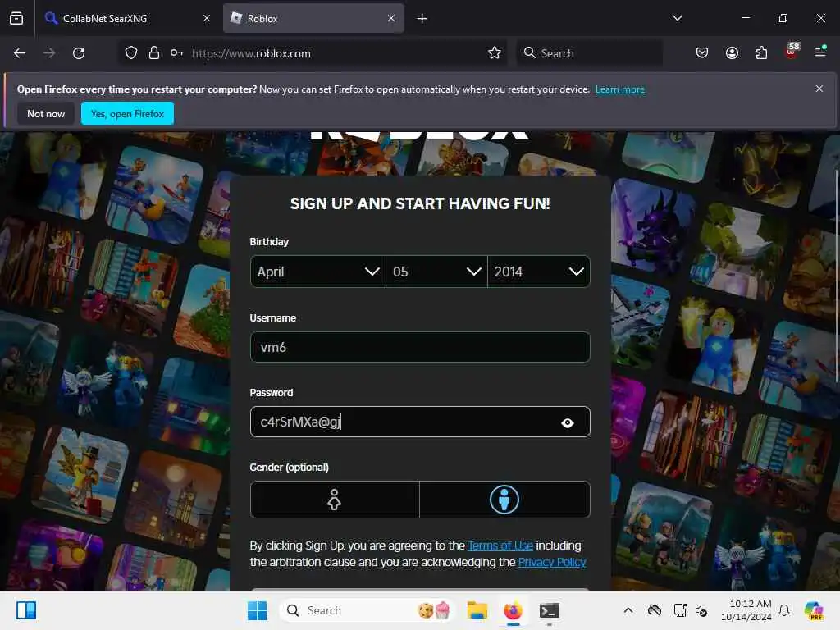The height and width of the screenshot is (630, 840).
Task: Open a new browser tab
Action: [422, 19]
